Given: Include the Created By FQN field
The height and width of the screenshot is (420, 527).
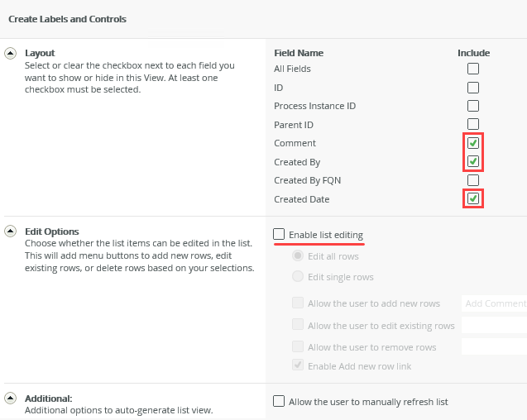Looking at the screenshot, I should [x=473, y=180].
